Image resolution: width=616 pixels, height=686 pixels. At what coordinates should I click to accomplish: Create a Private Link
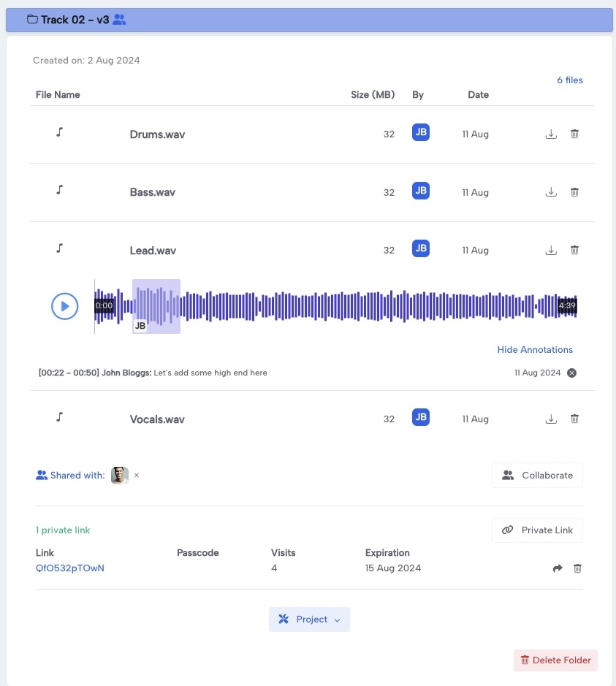click(x=537, y=530)
